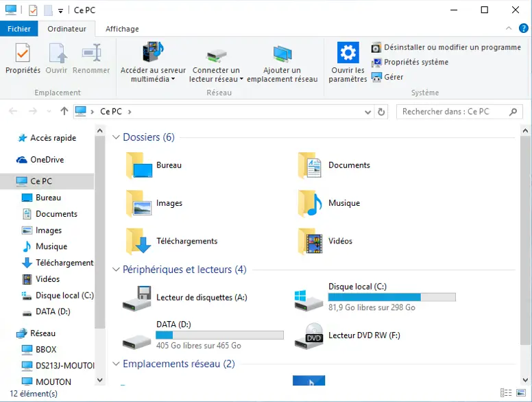This screenshot has height=402, width=532.
Task: Select Images in the navigation tree
Action: point(41,230)
